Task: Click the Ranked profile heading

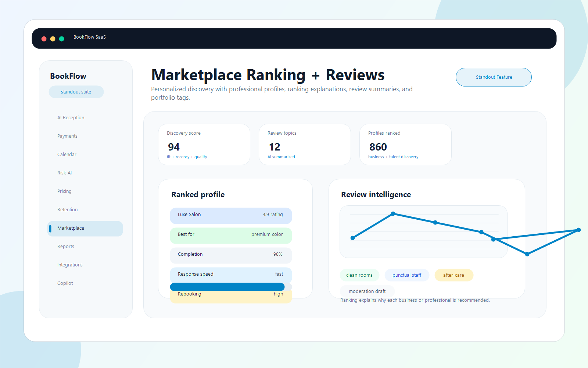Action: tap(198, 195)
